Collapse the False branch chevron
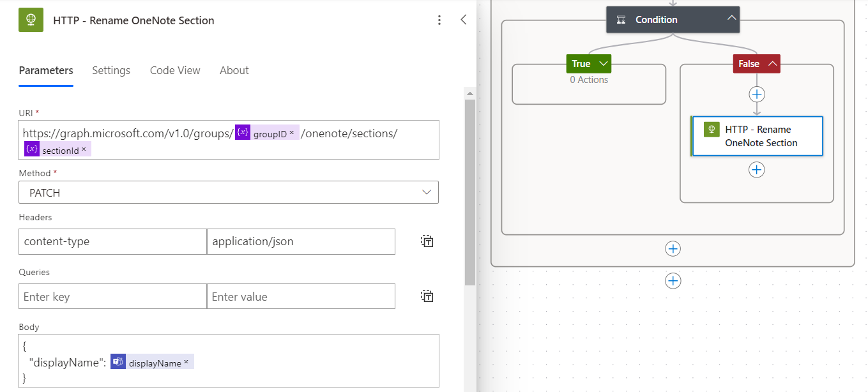868x392 pixels. click(x=772, y=64)
